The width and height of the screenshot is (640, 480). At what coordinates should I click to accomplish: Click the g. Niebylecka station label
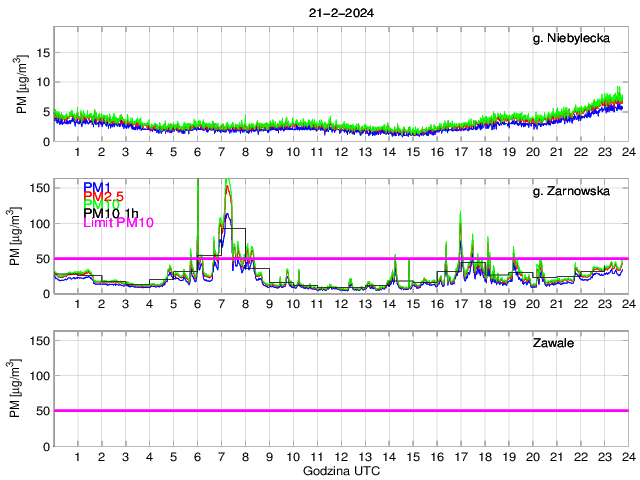(571, 38)
